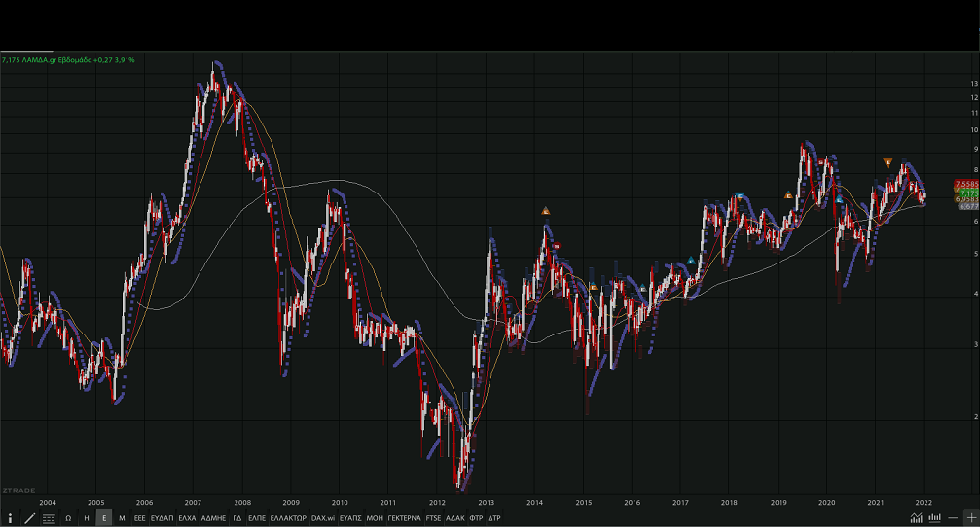The height and width of the screenshot is (527, 980).
Task: Load the ΜΟΗ symbol chart
Action: click(x=375, y=518)
